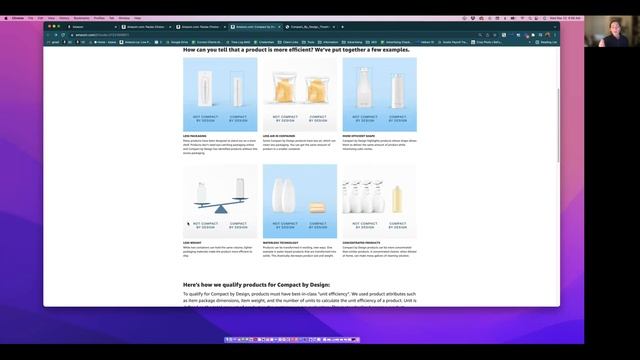The width and height of the screenshot is (640, 360).
Task: Click the Less Air in Container image
Action: (300, 94)
